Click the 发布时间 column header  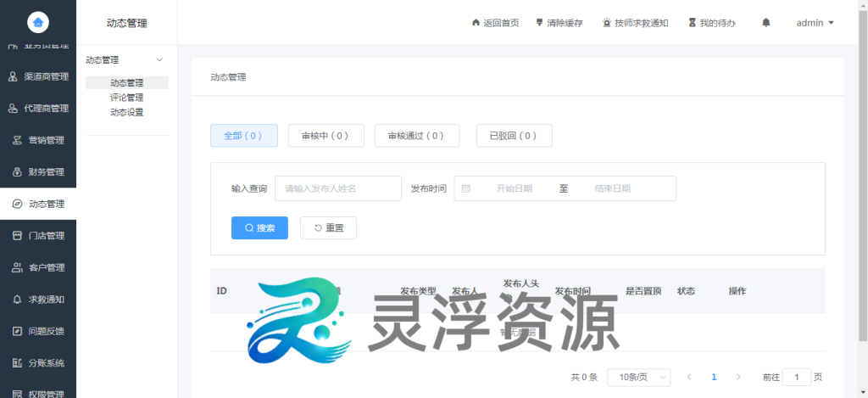tap(573, 291)
